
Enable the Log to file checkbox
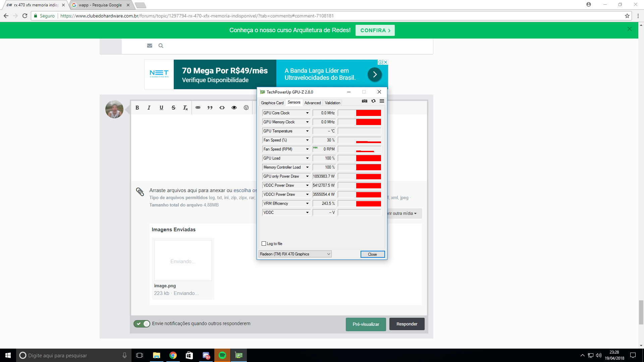coord(264,244)
